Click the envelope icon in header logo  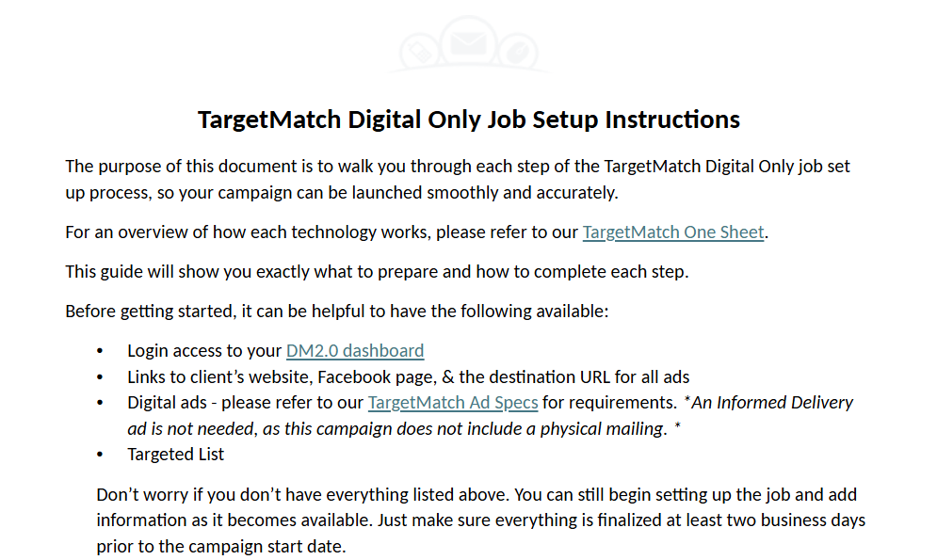coord(469,43)
